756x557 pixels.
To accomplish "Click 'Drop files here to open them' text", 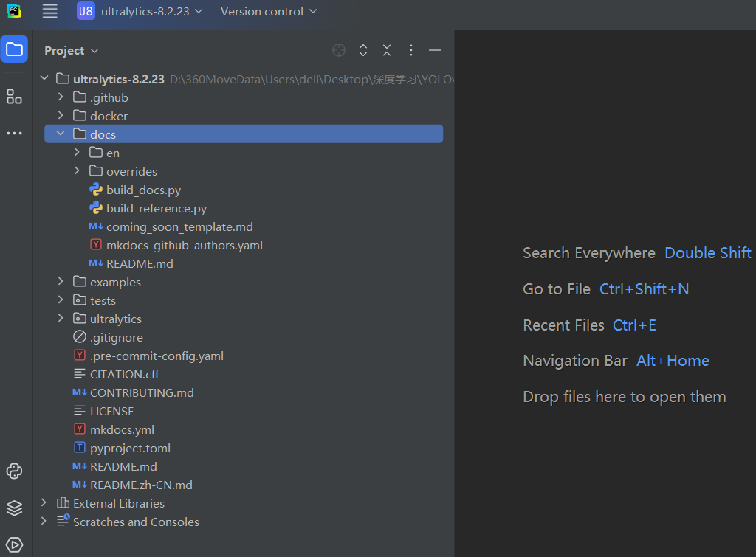I will click(x=625, y=397).
